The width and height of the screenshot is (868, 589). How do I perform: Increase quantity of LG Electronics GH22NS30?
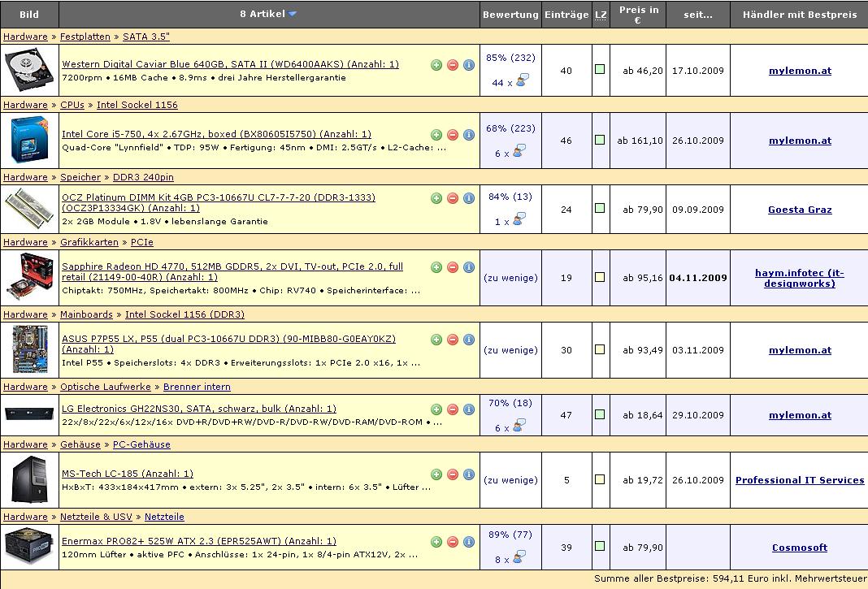[x=436, y=409]
